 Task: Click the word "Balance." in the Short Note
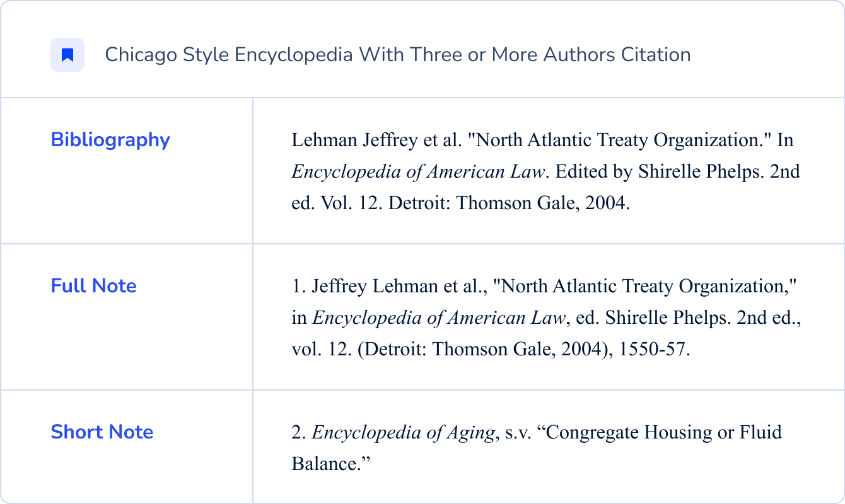(330, 464)
